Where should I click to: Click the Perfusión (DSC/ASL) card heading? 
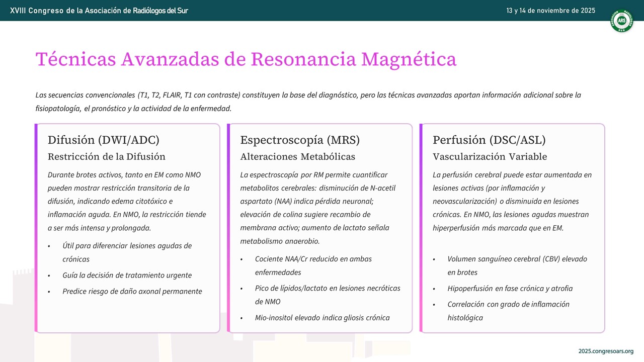click(489, 140)
